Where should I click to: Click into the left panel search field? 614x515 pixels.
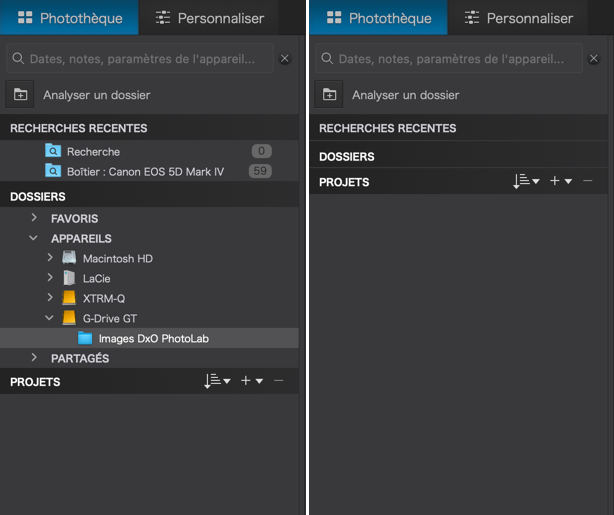click(140, 59)
